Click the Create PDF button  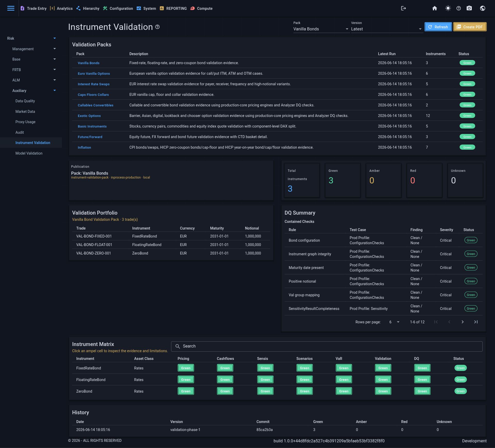click(470, 27)
